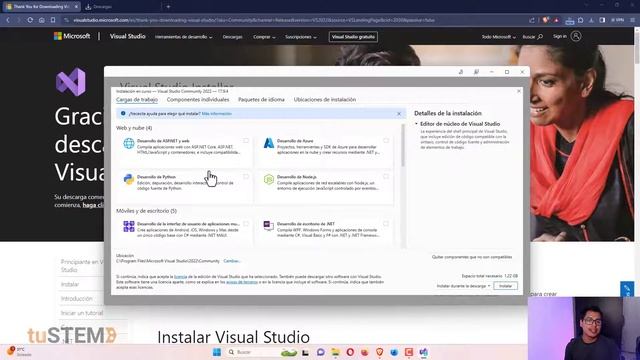Click the .NET MAUI app UI workload icon
This screenshot has height=360, width=640.
click(129, 226)
